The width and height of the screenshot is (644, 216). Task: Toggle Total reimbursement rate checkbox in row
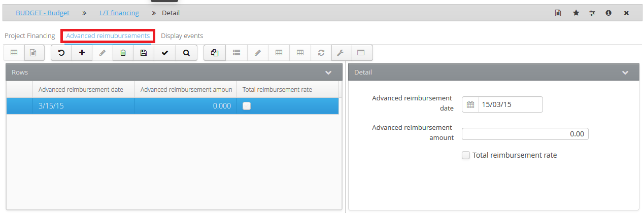click(247, 106)
